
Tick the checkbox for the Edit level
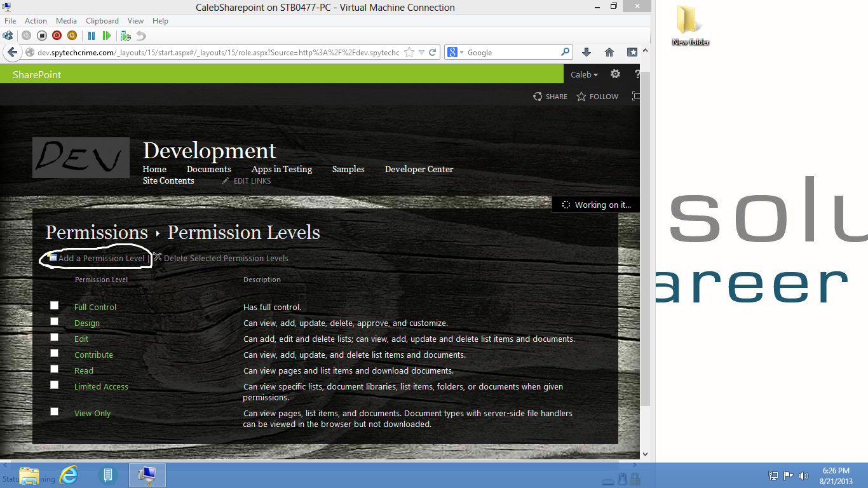coord(55,337)
